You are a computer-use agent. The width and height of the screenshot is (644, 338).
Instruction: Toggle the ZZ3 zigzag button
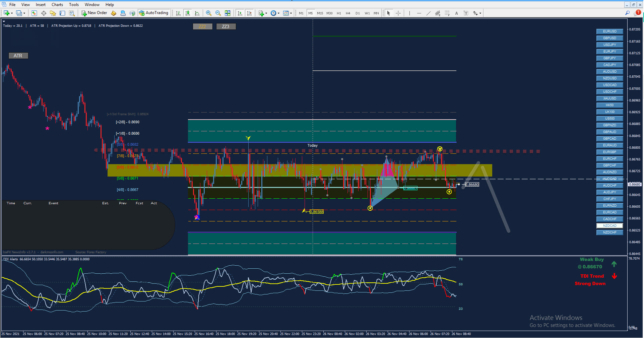click(x=226, y=26)
